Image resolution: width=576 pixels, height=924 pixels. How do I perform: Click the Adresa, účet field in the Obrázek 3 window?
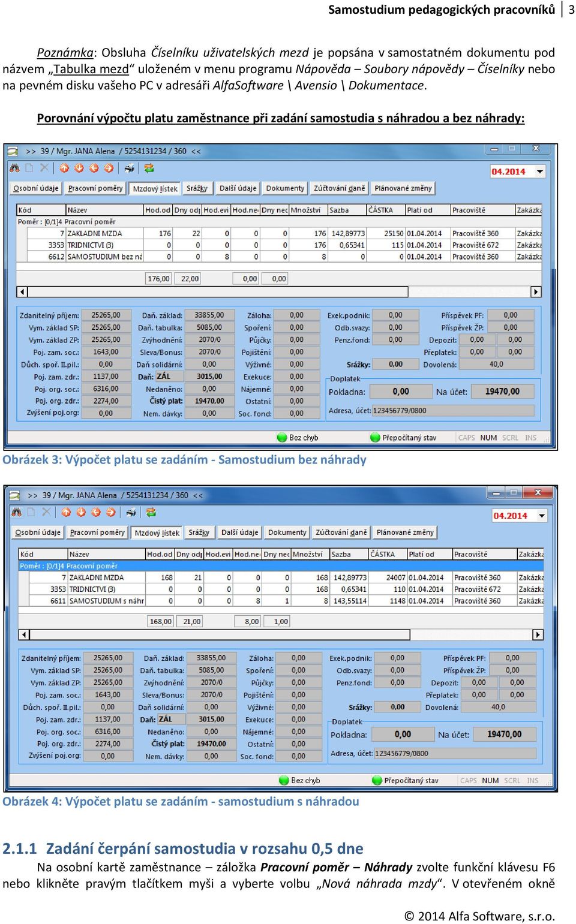[453, 411]
